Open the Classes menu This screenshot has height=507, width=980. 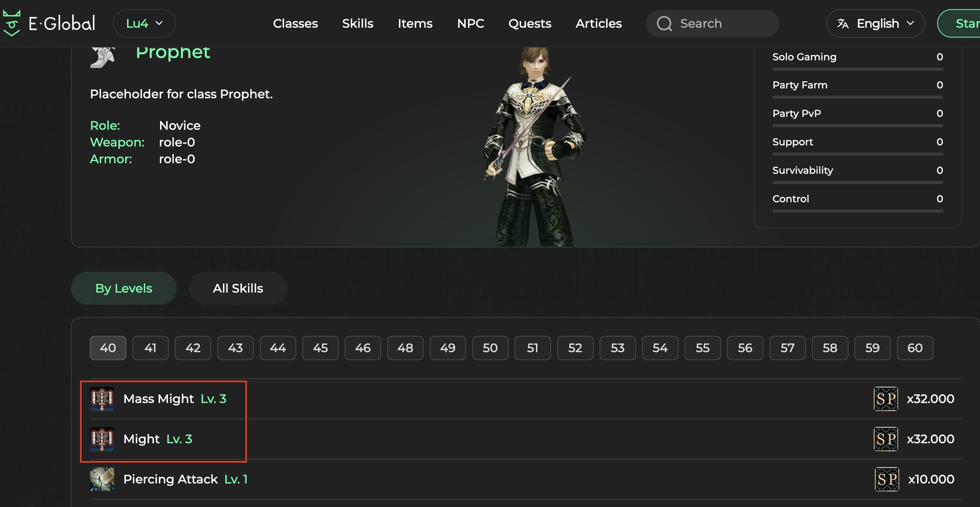point(295,24)
